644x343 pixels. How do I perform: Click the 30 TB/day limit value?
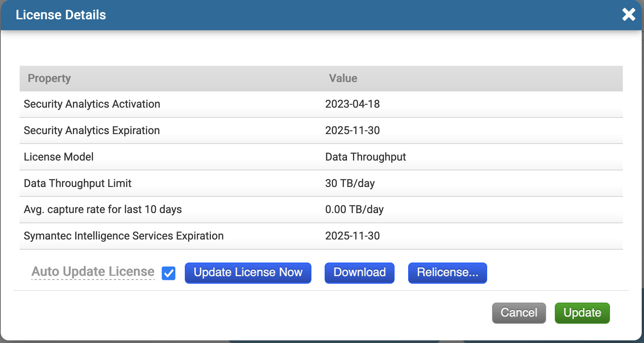click(350, 183)
